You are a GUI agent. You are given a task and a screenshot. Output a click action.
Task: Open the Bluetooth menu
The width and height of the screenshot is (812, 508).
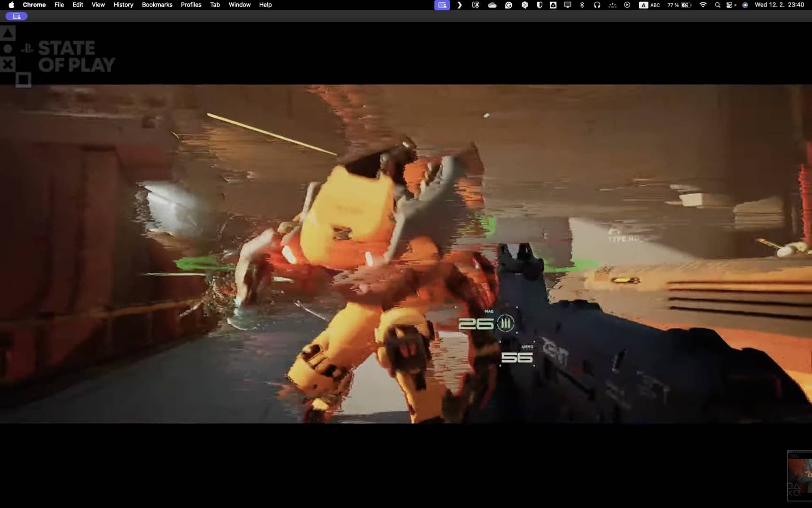click(x=582, y=5)
